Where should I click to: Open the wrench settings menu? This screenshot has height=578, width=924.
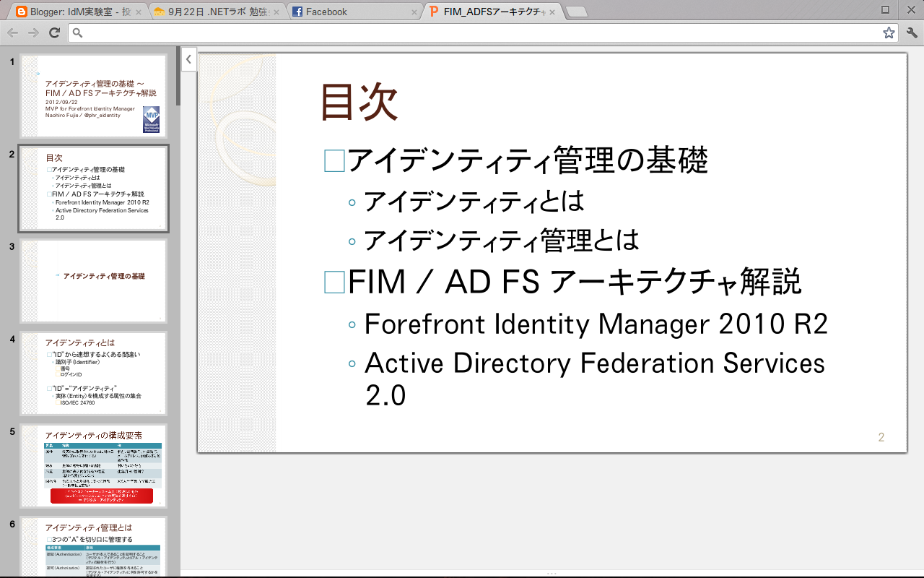911,33
